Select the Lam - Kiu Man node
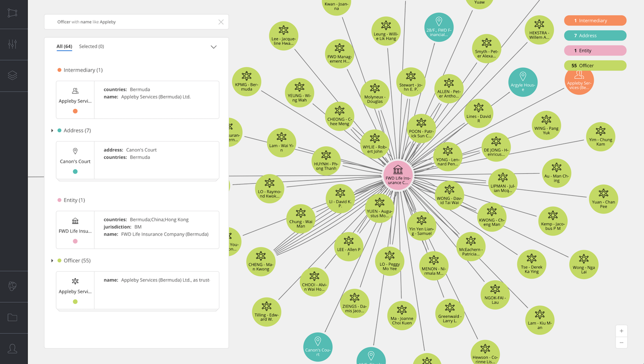Image resolution: width=644 pixels, height=364 pixels. [x=540, y=320]
